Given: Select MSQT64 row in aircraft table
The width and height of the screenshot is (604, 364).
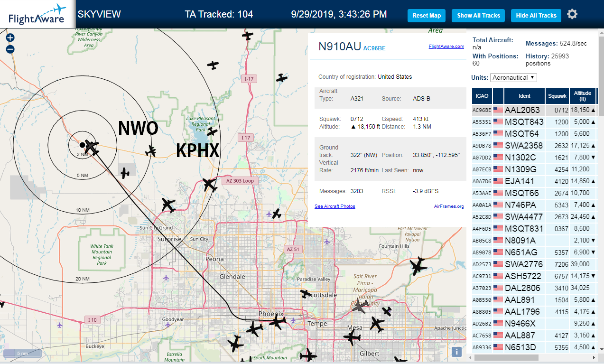Looking at the screenshot, I should pyautogui.click(x=534, y=133).
